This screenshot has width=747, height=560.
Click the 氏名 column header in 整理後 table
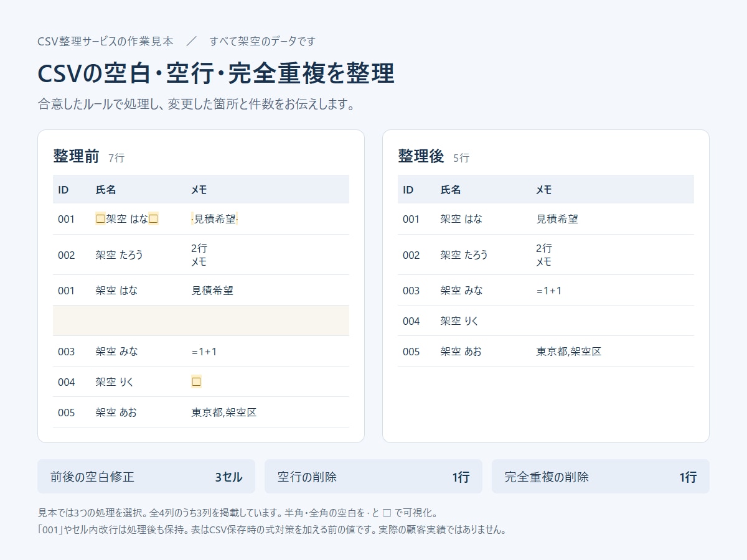point(451,190)
